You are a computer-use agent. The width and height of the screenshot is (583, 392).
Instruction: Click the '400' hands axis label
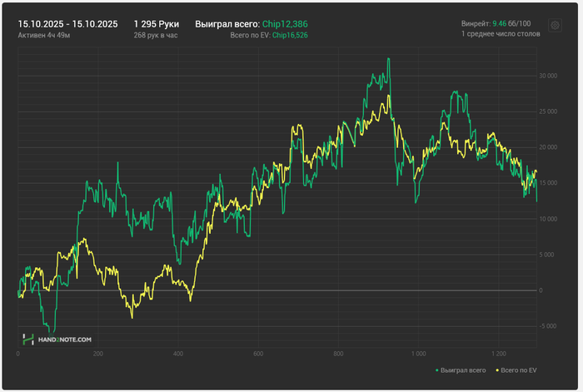click(x=178, y=354)
